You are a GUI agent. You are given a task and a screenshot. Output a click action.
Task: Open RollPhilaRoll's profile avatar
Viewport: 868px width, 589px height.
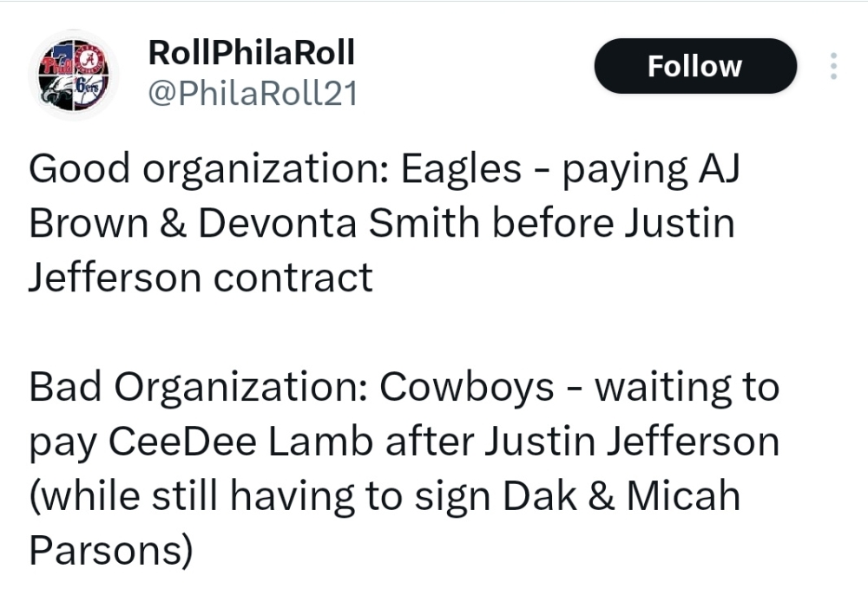point(74,74)
